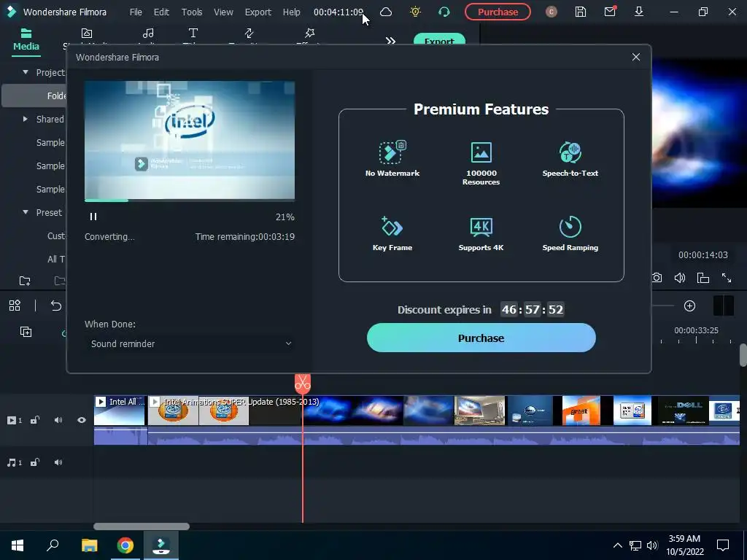Click the undo arrow icon
This screenshot has width=747, height=560.
(x=56, y=306)
